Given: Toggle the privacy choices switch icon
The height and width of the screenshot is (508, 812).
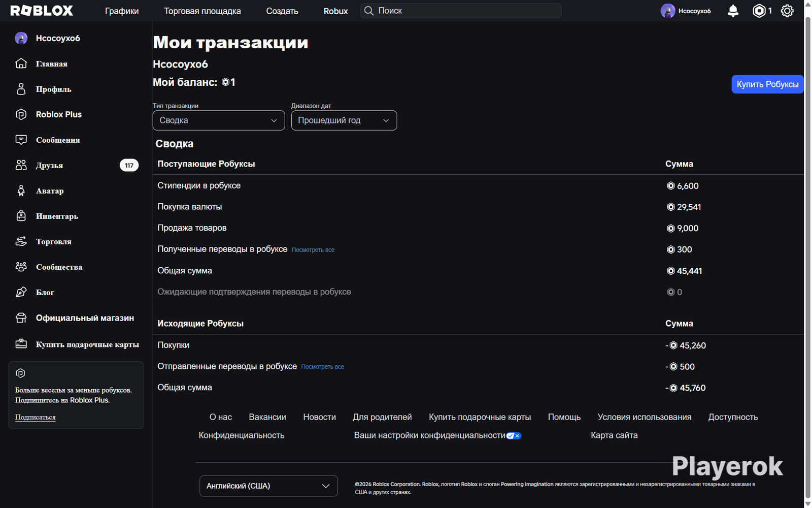Looking at the screenshot, I should (514, 435).
